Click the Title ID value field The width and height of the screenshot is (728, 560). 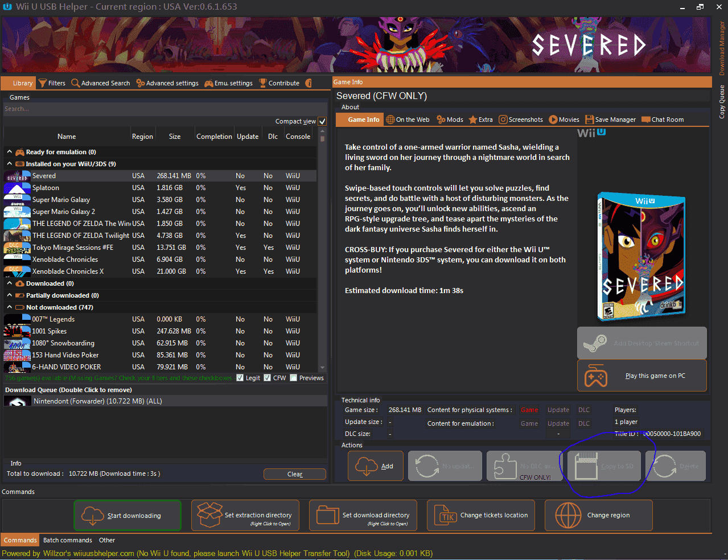tap(672, 434)
